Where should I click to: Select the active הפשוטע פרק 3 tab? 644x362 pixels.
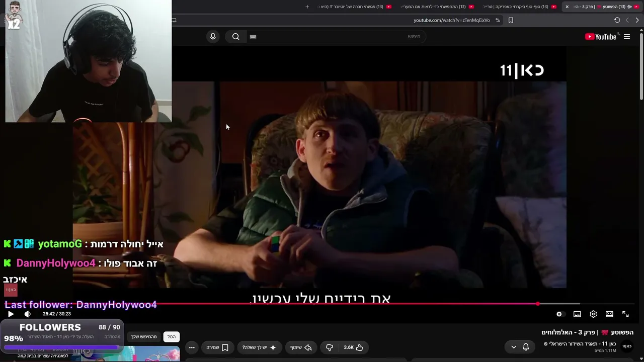(x=602, y=7)
